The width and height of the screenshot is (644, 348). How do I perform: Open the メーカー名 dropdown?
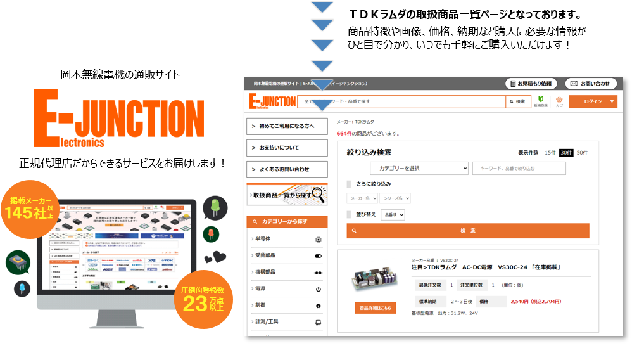coord(362,198)
